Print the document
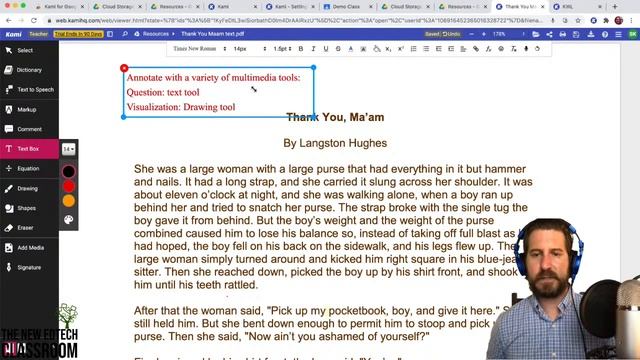This screenshot has height=360, width=640. tap(563, 34)
